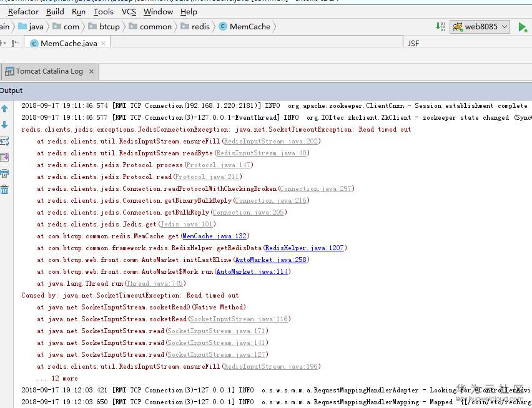Open the Build menu
532x408 pixels.
coord(55,12)
